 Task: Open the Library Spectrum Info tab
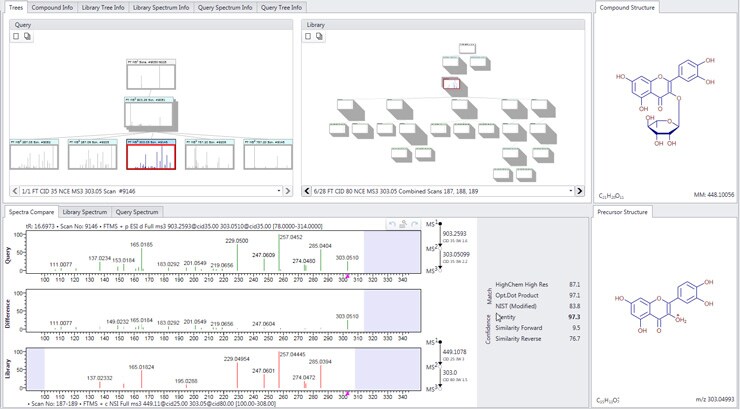coord(162,7)
